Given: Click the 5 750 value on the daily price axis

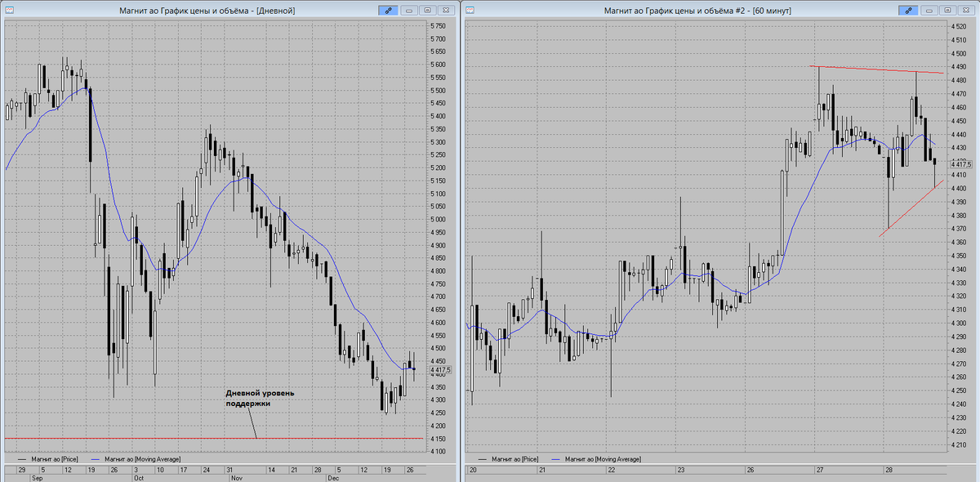Looking at the screenshot, I should tap(438, 27).
